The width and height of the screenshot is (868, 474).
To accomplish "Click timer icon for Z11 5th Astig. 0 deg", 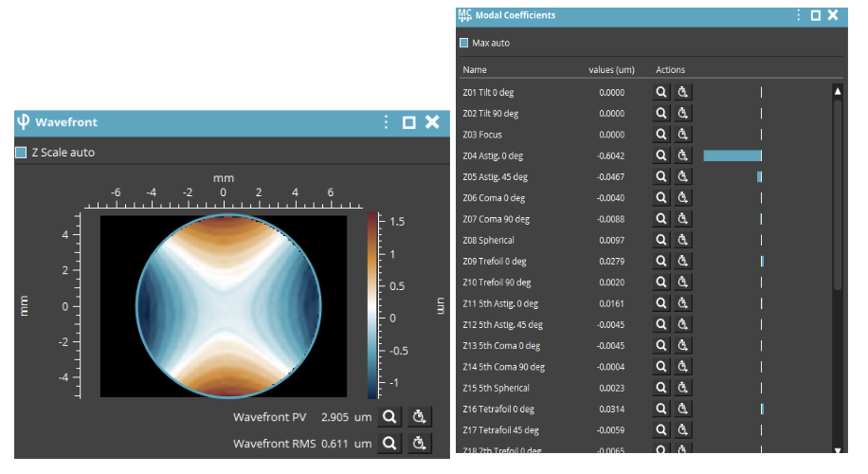I will [683, 303].
